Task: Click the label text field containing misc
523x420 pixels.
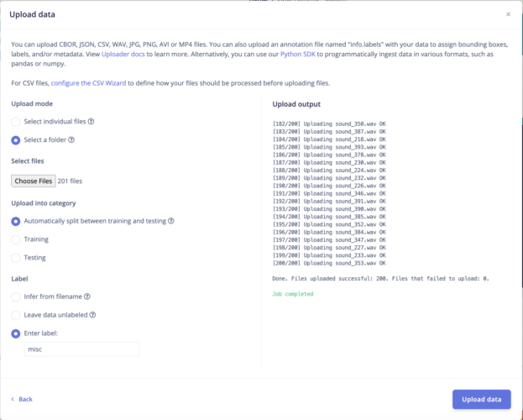Action: point(81,349)
